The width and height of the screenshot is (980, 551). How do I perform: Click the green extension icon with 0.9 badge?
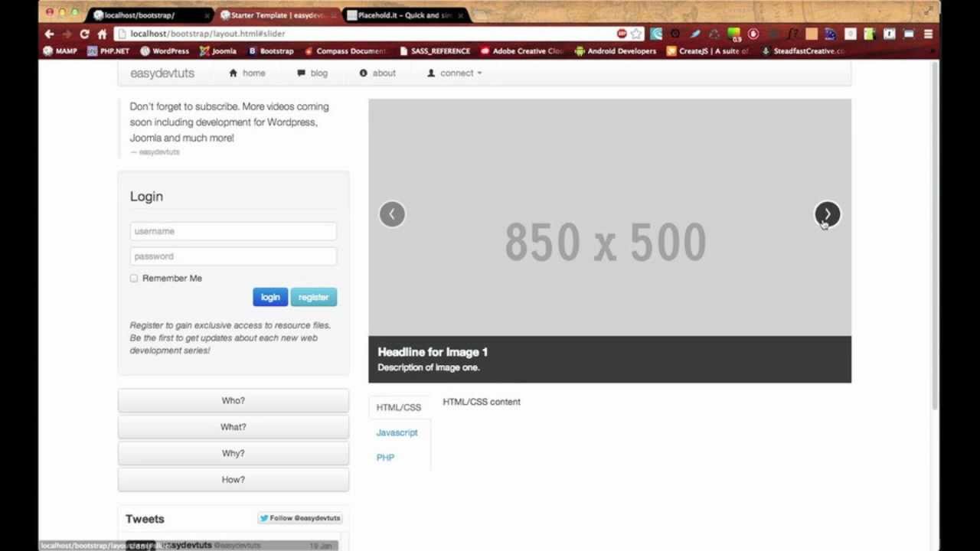[734, 34]
